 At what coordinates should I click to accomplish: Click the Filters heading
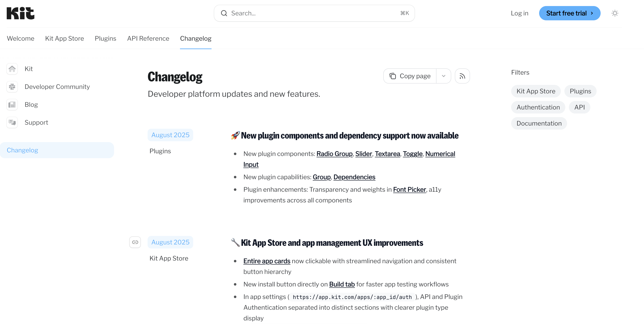(520, 72)
